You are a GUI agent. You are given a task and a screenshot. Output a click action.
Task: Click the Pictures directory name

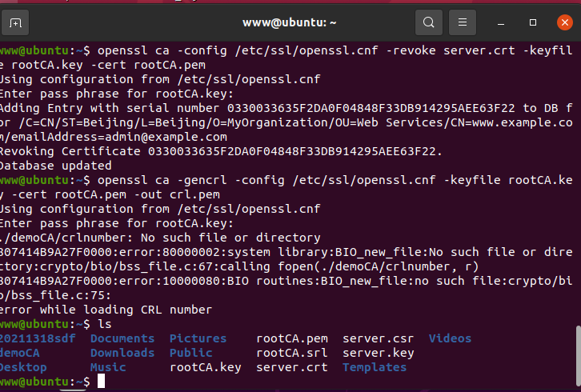(198, 338)
